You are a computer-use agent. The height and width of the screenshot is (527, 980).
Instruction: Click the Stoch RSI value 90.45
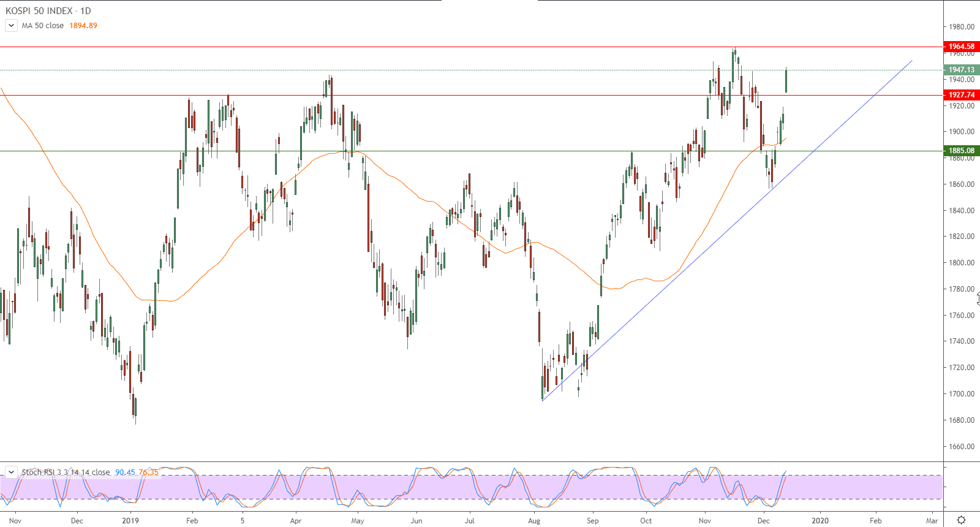(x=125, y=472)
